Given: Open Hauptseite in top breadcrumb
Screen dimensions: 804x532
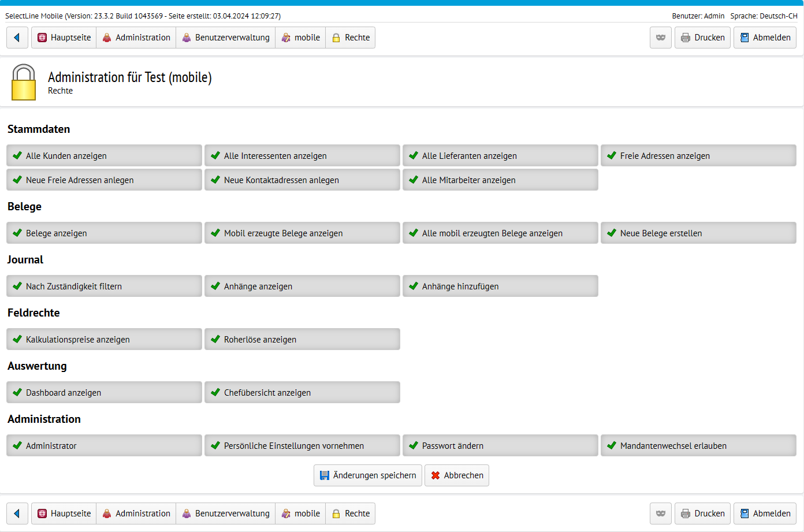Looking at the screenshot, I should 64,38.
